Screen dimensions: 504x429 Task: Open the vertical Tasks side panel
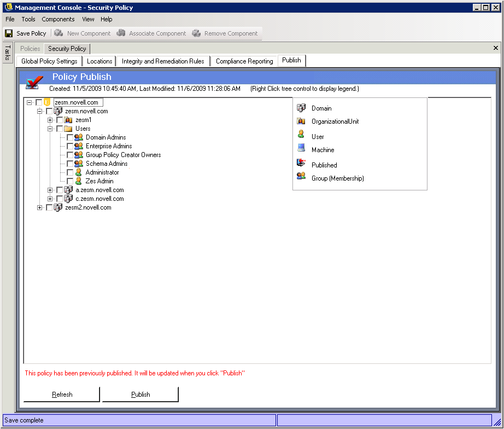coord(8,53)
